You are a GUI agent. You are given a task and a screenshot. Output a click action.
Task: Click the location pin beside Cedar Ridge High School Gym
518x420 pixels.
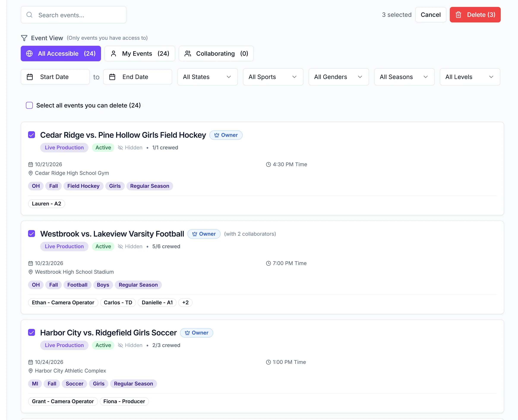30,173
